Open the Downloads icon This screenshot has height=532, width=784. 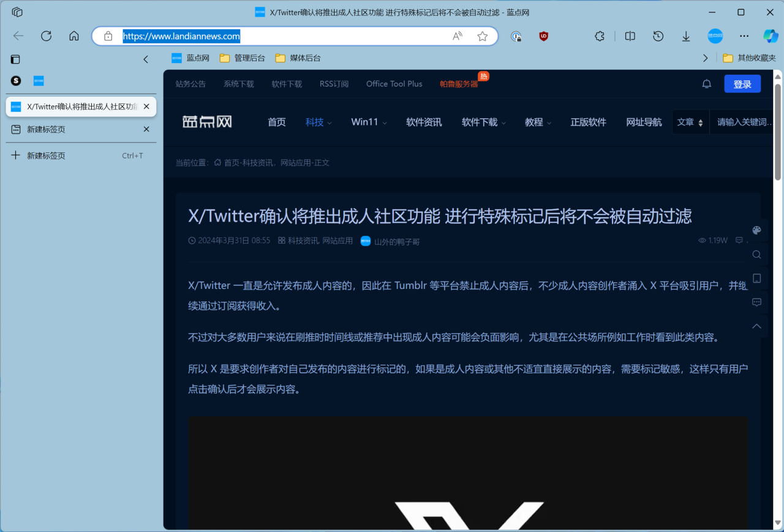coord(686,36)
